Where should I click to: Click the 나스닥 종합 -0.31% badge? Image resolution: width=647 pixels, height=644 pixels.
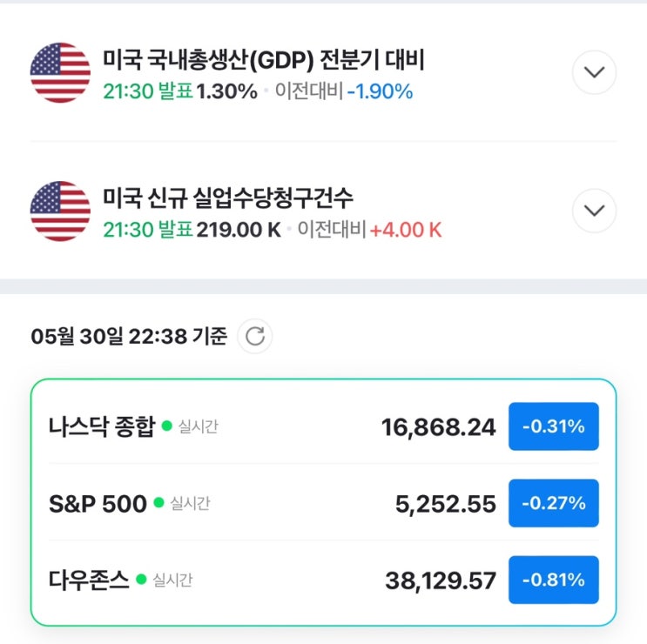(x=553, y=426)
